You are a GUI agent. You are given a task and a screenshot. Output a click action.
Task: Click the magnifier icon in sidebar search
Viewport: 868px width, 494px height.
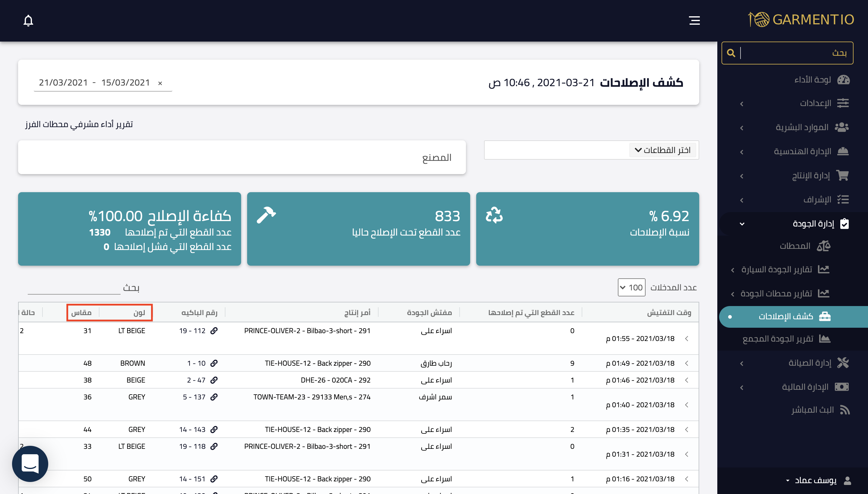731,53
